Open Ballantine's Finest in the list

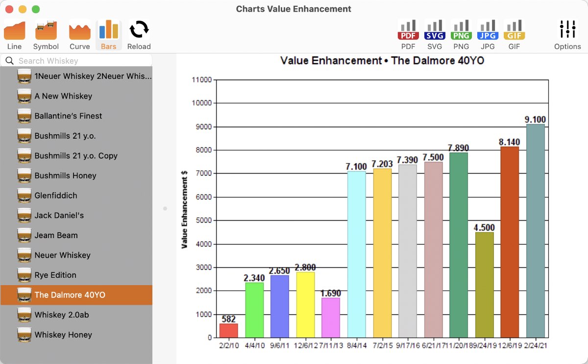[76, 116]
